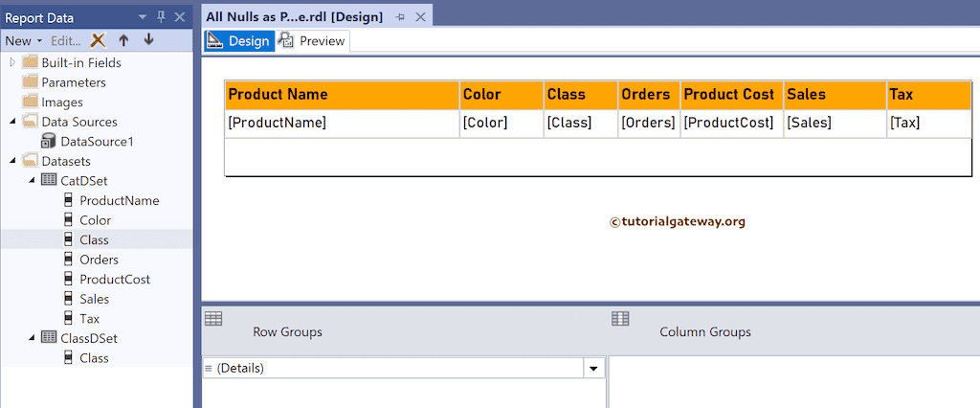Click the Column Groups grid icon
This screenshot has width=980, height=408.
[x=620, y=319]
